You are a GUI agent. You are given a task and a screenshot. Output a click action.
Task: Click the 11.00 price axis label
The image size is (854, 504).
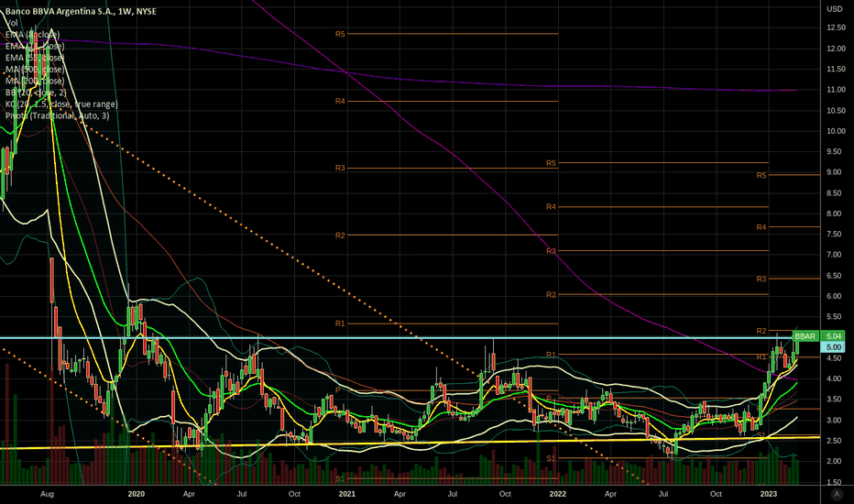point(836,90)
